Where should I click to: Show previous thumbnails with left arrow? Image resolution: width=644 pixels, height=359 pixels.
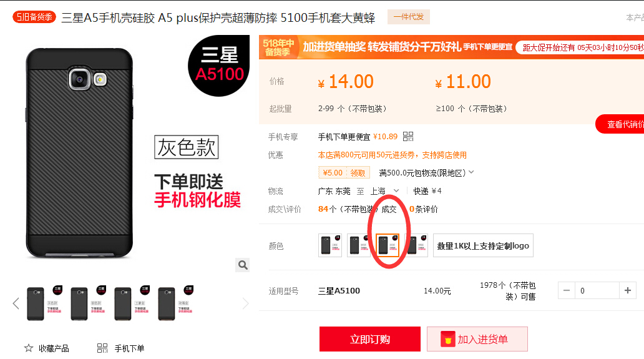(x=16, y=303)
